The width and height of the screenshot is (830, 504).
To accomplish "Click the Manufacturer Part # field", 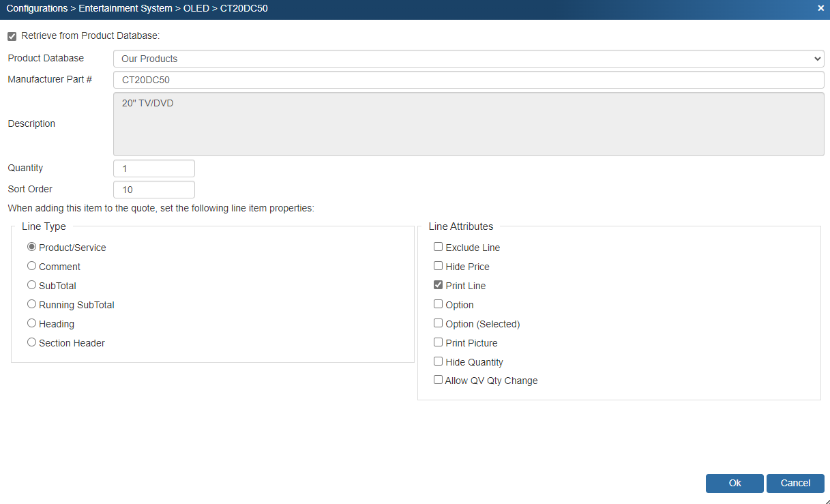I will (468, 80).
